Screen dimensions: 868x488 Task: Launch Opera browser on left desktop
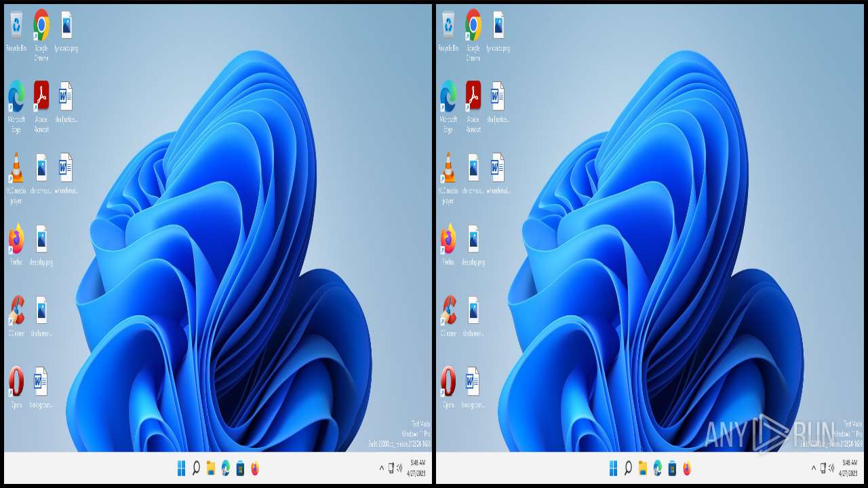pyautogui.click(x=16, y=387)
